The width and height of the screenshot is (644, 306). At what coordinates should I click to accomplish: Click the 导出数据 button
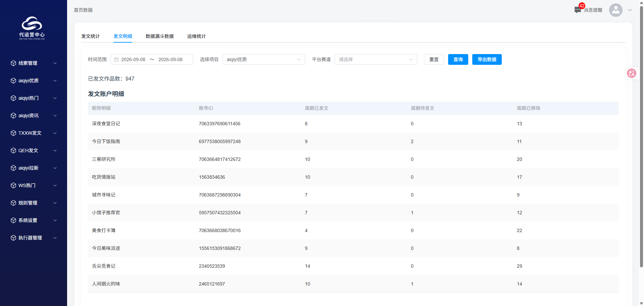[487, 59]
